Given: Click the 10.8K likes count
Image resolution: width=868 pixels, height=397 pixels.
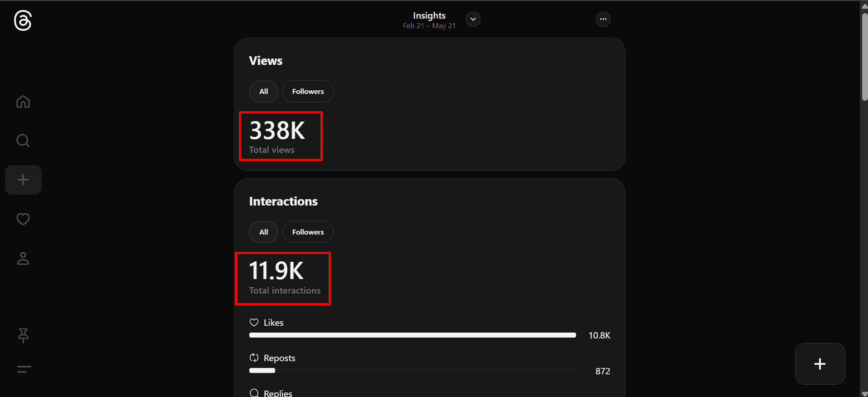Looking at the screenshot, I should [x=599, y=335].
